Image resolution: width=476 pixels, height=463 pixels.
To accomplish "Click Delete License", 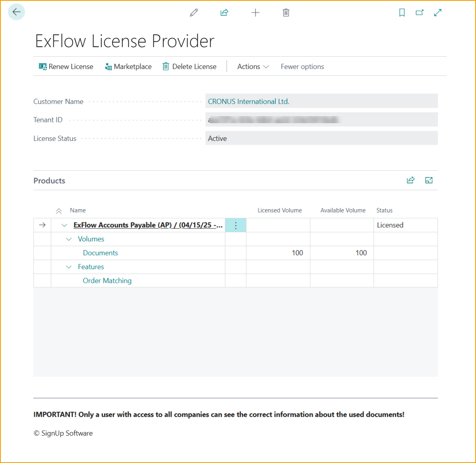I will (189, 67).
